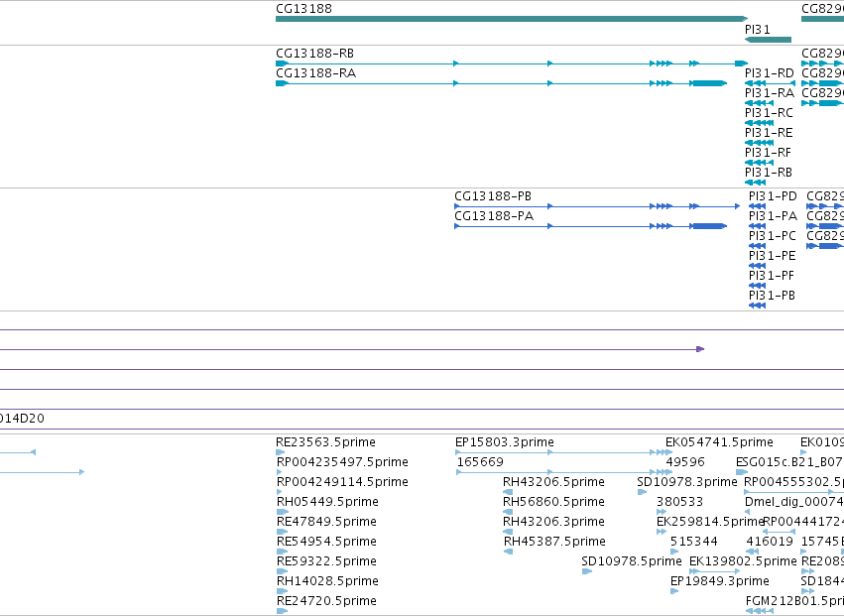Open the PI31-RD transcript label
The width and height of the screenshot is (844, 616).
(770, 73)
